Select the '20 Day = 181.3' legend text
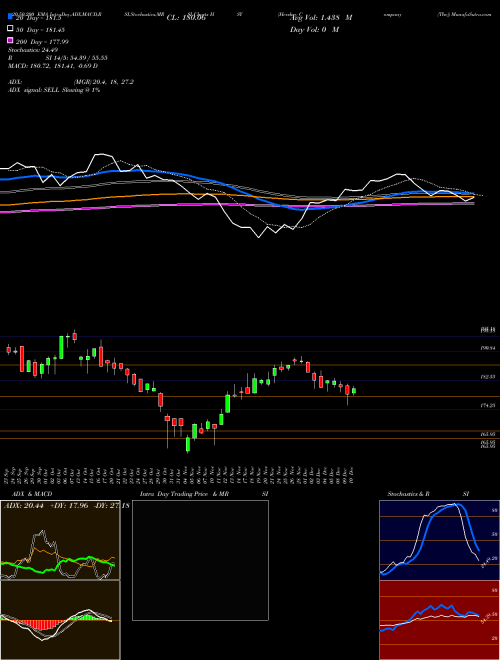Screen dimensions: 500x660 click(x=38, y=18)
